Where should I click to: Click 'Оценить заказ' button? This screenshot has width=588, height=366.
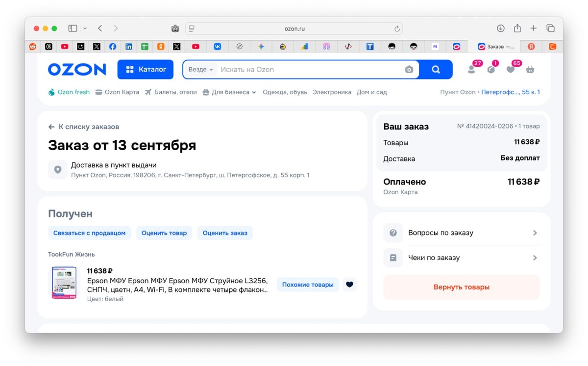pos(225,233)
